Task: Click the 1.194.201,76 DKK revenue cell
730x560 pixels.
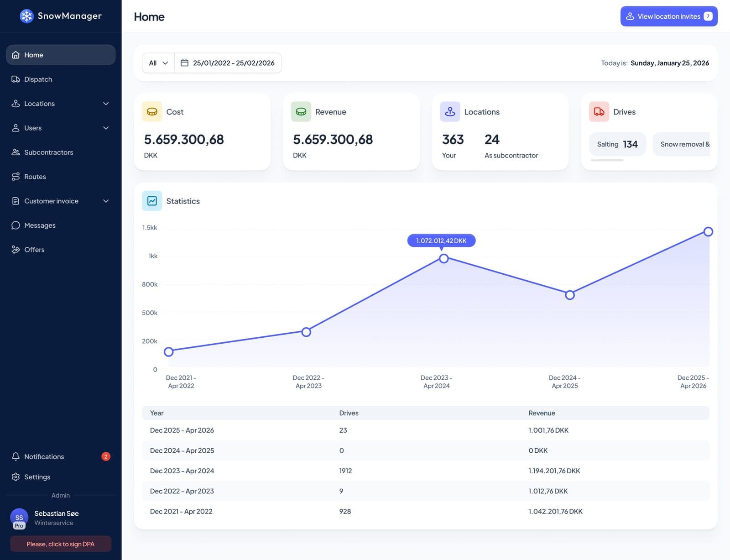Action: [x=554, y=471]
